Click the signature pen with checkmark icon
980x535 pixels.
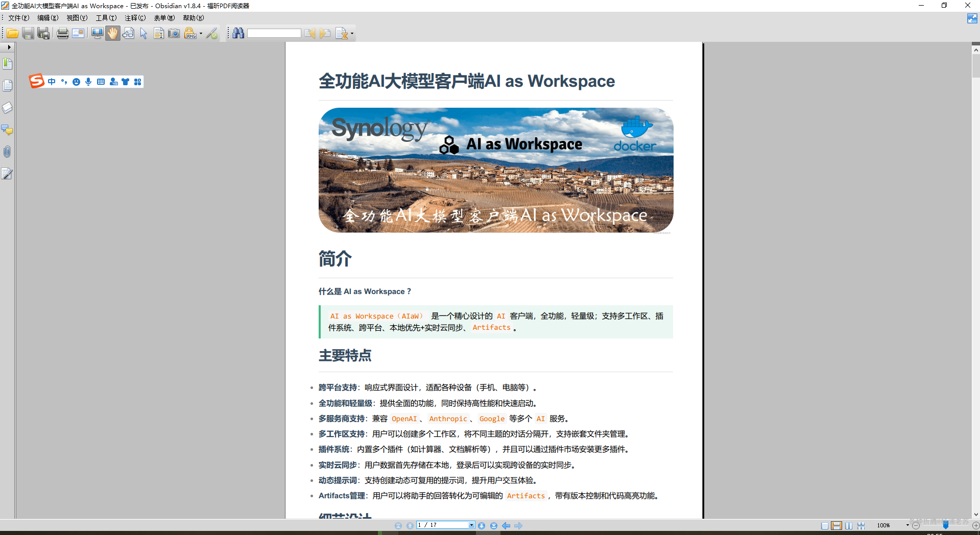pyautogui.click(x=212, y=34)
